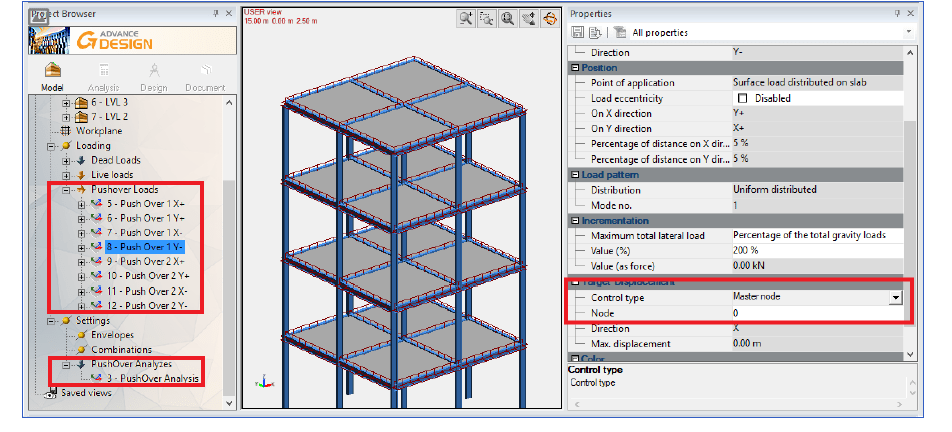Pin the Properties panel

tap(898, 14)
